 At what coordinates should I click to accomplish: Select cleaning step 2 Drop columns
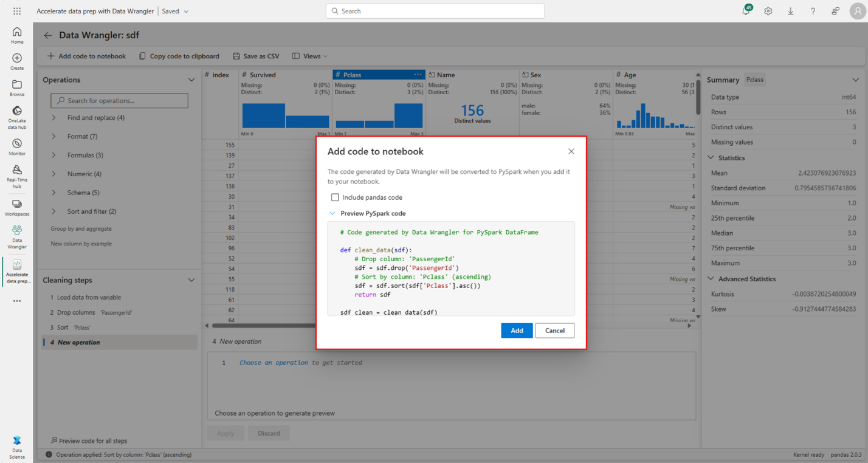point(120,312)
